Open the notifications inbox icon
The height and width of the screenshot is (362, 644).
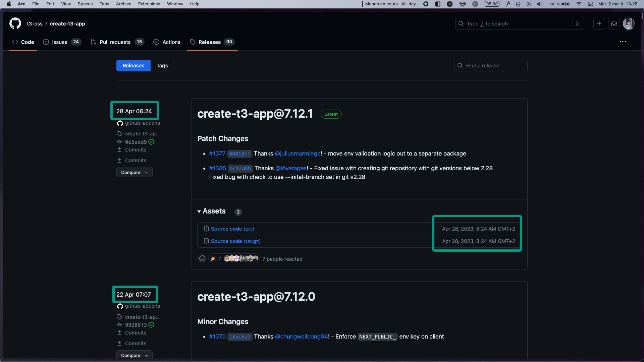[x=614, y=23]
